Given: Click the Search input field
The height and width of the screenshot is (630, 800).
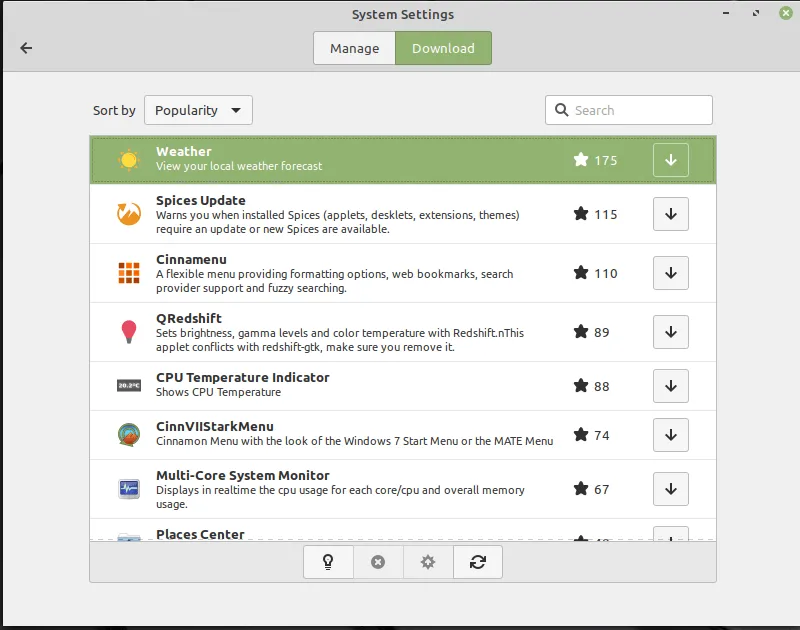Looking at the screenshot, I should tap(638, 110).
